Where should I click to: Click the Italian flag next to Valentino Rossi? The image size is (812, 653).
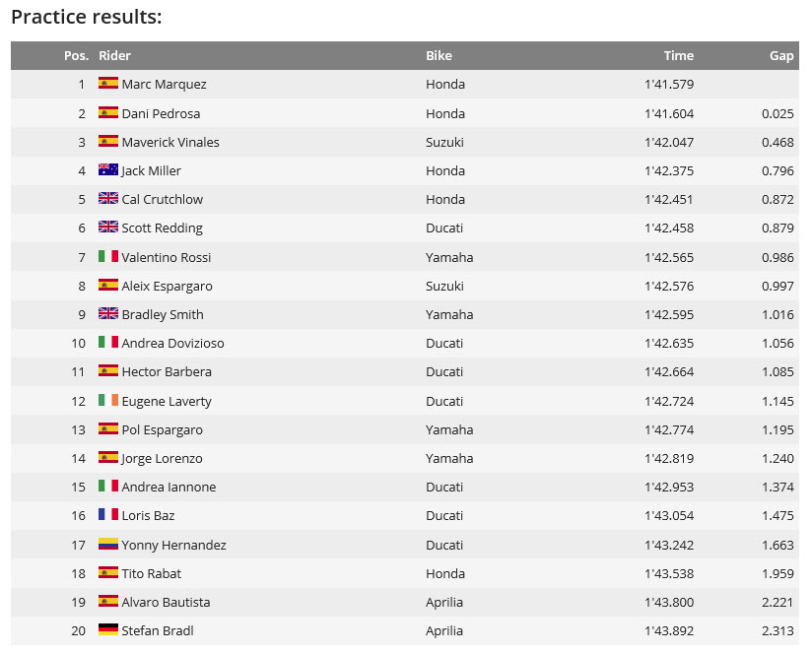coord(108,257)
